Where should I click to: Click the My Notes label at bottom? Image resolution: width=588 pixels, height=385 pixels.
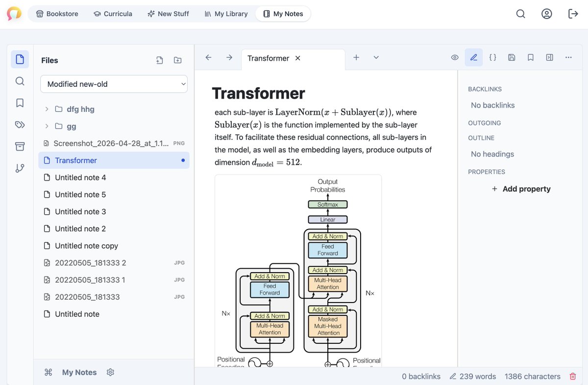click(x=79, y=372)
